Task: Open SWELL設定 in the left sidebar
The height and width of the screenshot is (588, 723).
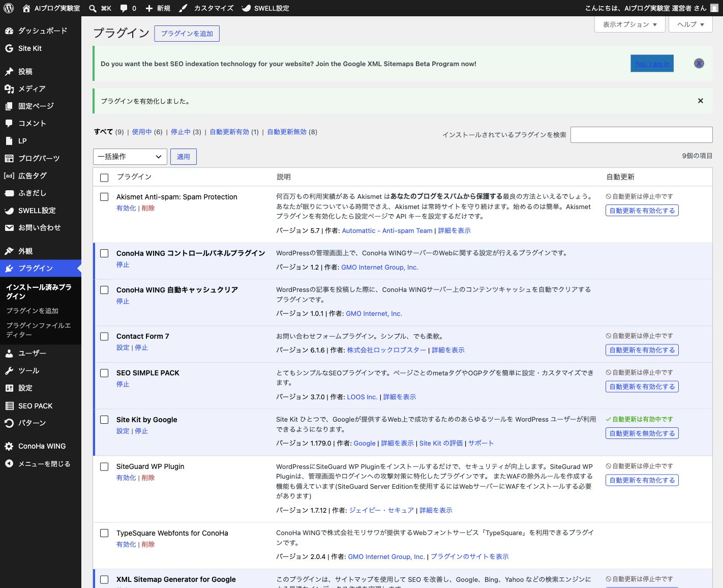Action: [41, 211]
